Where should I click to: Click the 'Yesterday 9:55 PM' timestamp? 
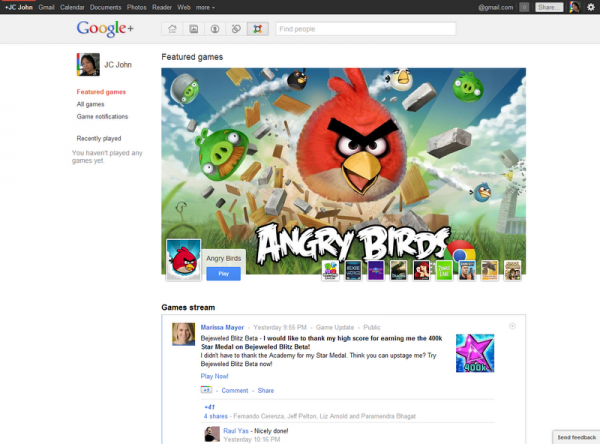280,327
